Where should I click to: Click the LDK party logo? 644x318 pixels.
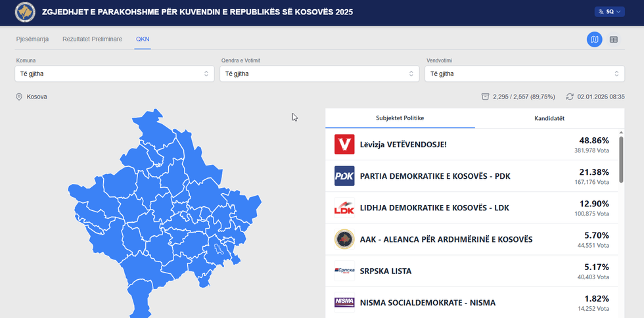coord(344,208)
